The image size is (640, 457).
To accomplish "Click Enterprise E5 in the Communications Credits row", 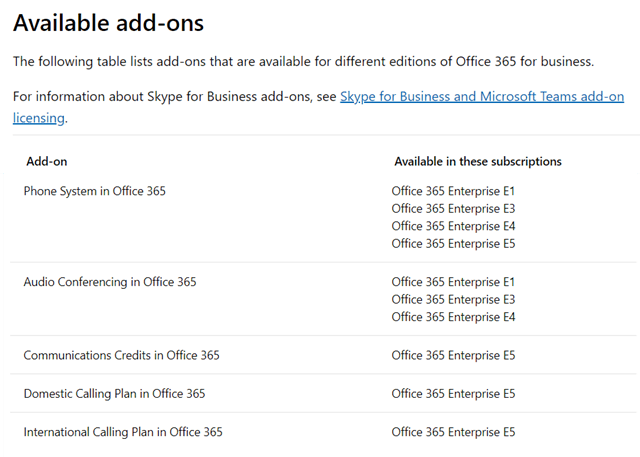I will tap(453, 355).
